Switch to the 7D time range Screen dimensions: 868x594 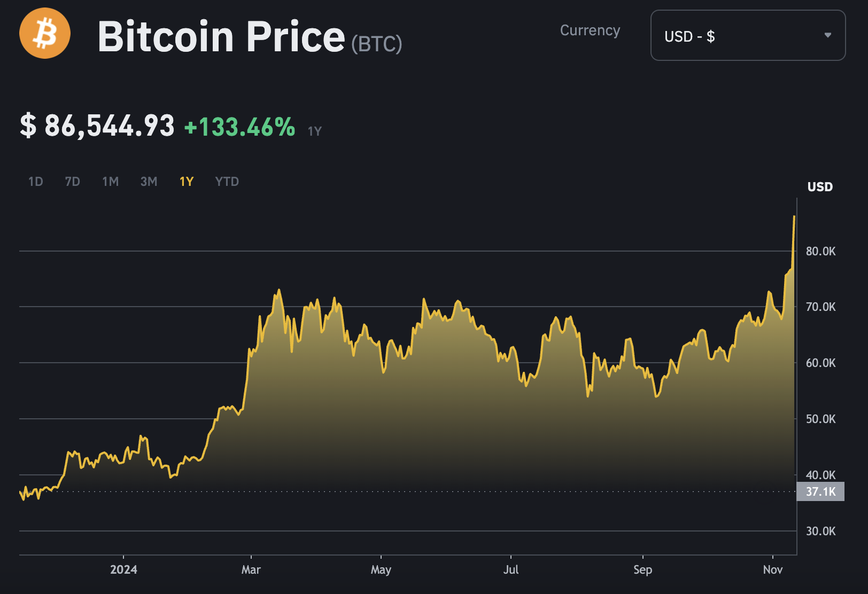[72, 182]
